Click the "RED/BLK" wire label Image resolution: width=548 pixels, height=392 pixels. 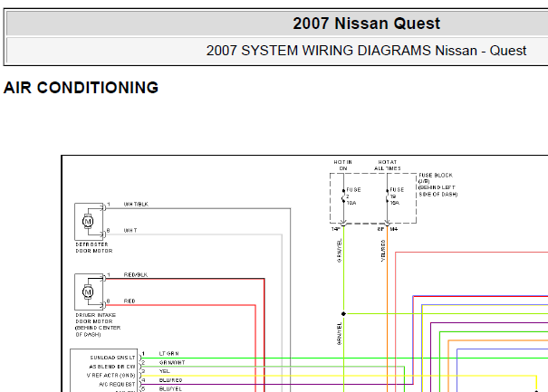pyautogui.click(x=136, y=274)
